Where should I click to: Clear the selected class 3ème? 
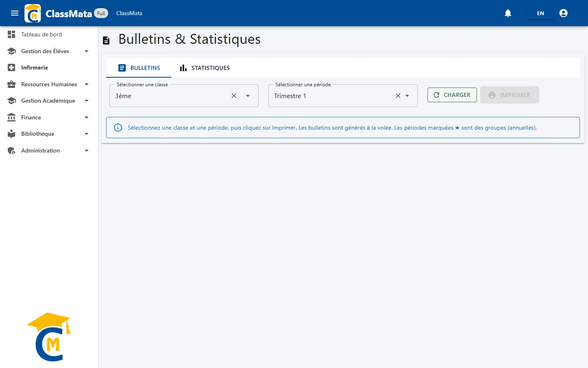point(234,96)
